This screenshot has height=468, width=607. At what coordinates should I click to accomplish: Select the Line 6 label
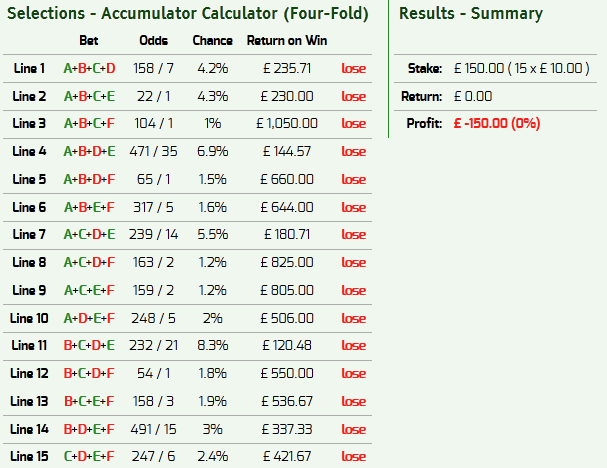click(x=29, y=207)
